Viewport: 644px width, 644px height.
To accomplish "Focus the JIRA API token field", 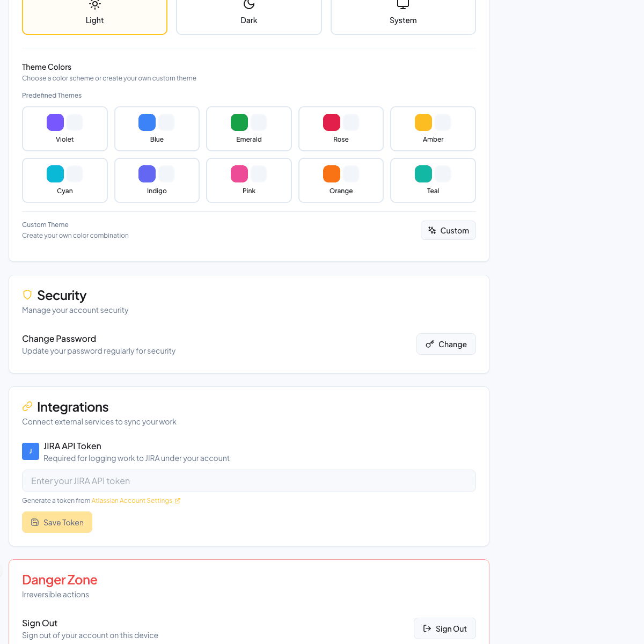I will click(x=249, y=481).
